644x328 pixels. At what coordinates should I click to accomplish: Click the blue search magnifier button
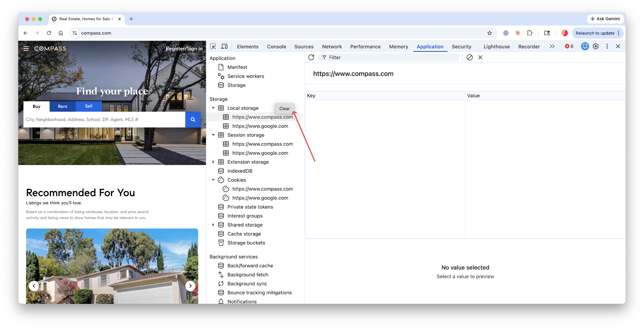click(x=193, y=120)
